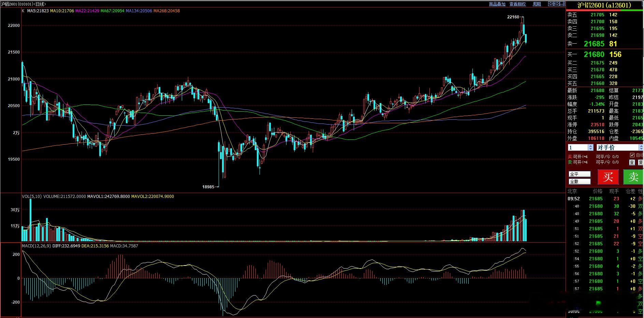Click the 对手价 dropdown arrow
The image size is (644, 318).
pos(641,147)
